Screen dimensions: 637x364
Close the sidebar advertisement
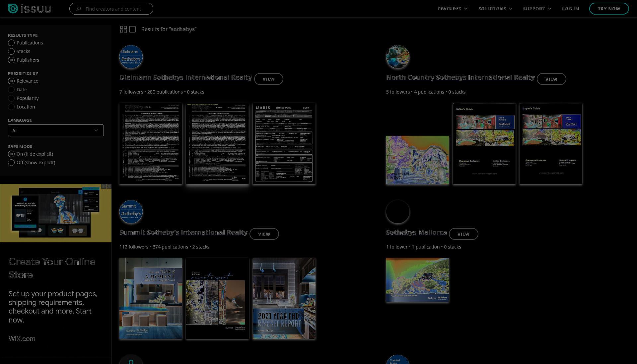coord(109,186)
